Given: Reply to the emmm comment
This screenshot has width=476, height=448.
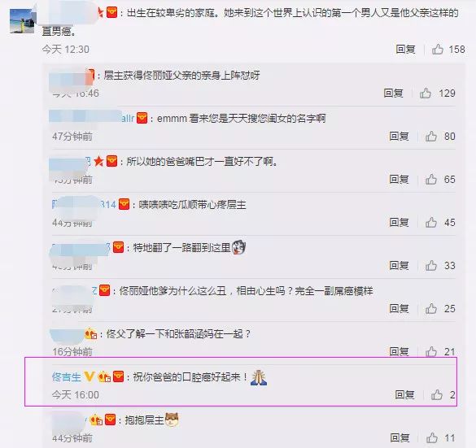Looking at the screenshot, I should click(x=399, y=137).
